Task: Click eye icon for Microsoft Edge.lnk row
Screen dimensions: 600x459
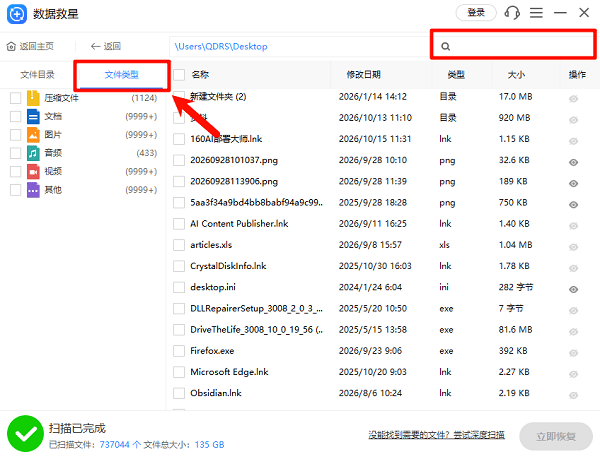Action: click(x=573, y=374)
